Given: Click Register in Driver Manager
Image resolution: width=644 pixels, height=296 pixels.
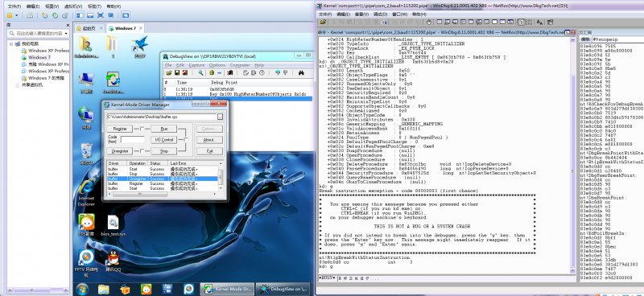Looking at the screenshot, I should point(120,129).
